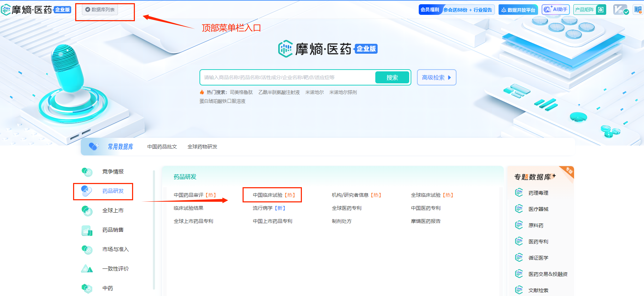The image size is (644, 296).
Task: Click the category list vertical scrollbar
Action: [x=154, y=230]
